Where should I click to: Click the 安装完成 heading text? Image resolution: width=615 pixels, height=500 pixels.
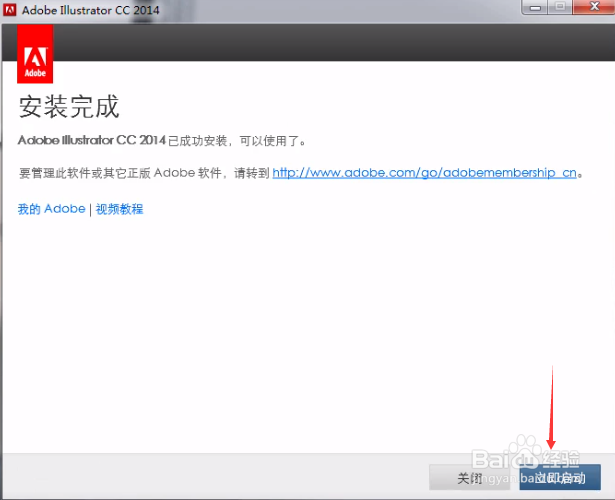(69, 106)
